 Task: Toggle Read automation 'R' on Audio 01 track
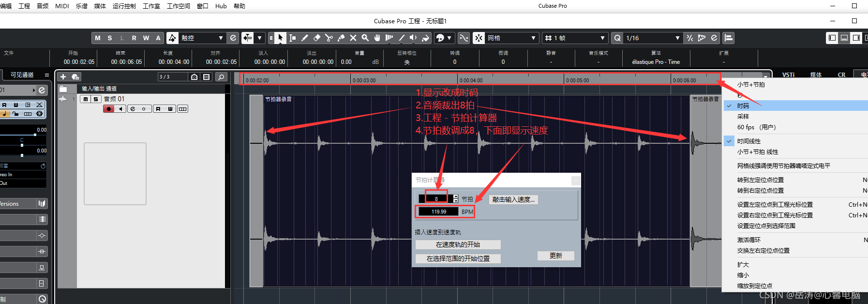tap(158, 109)
